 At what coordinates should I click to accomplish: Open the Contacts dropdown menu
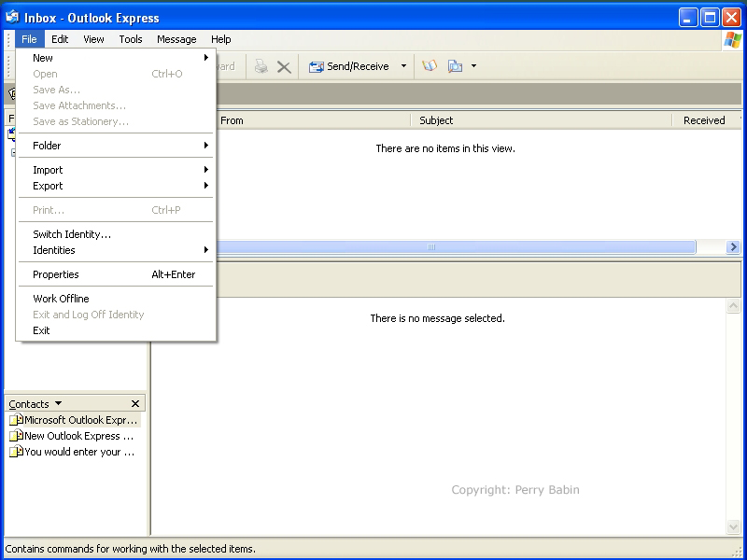pyautogui.click(x=58, y=404)
